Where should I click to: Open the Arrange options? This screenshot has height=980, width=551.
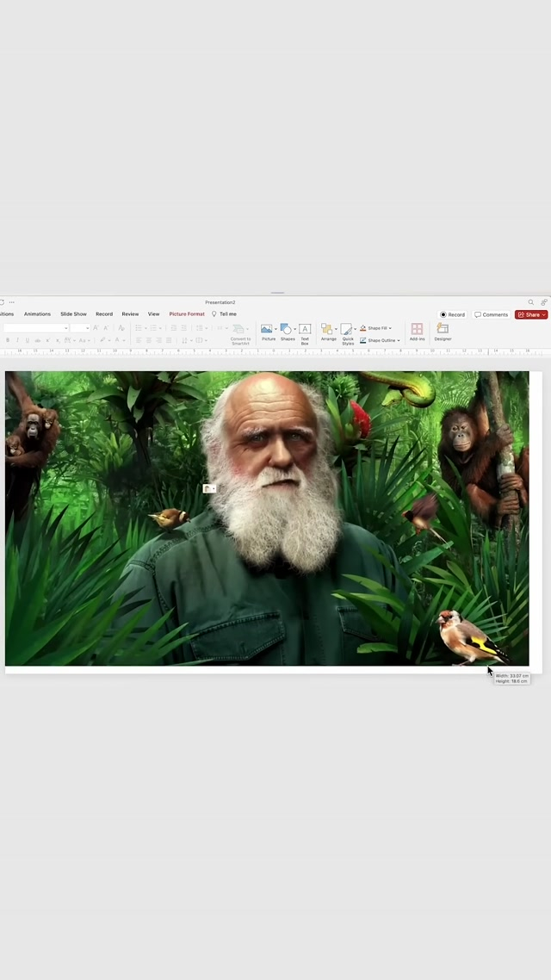point(328,332)
